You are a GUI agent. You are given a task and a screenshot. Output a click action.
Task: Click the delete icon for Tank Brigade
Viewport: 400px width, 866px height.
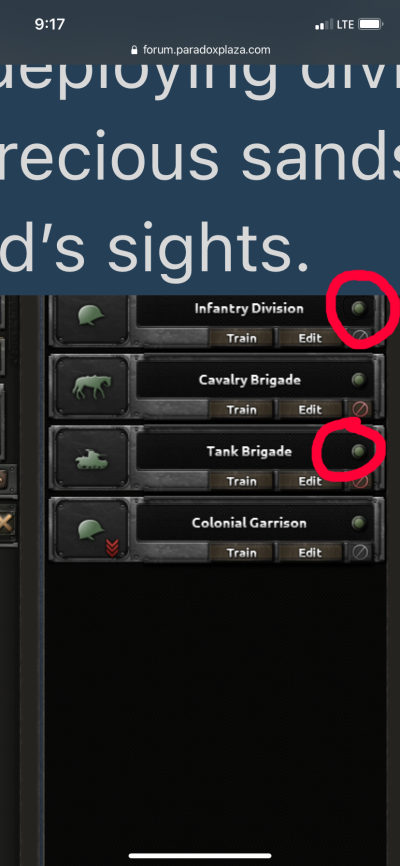point(360,481)
